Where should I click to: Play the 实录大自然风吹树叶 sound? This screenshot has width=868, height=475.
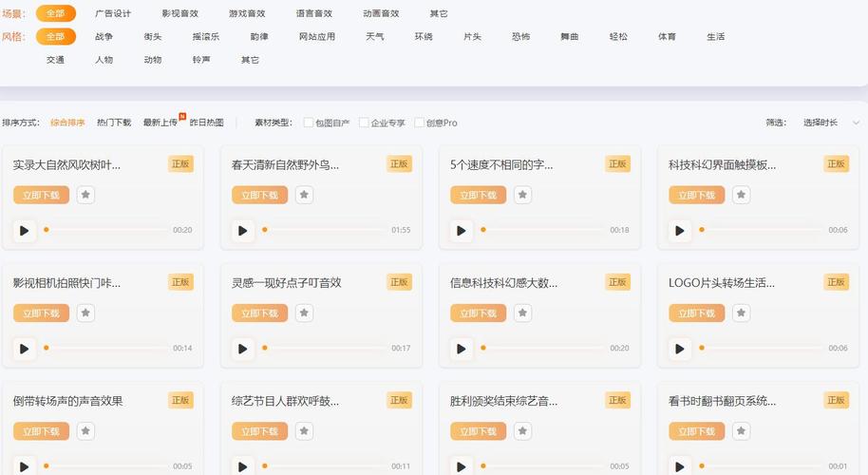point(25,230)
